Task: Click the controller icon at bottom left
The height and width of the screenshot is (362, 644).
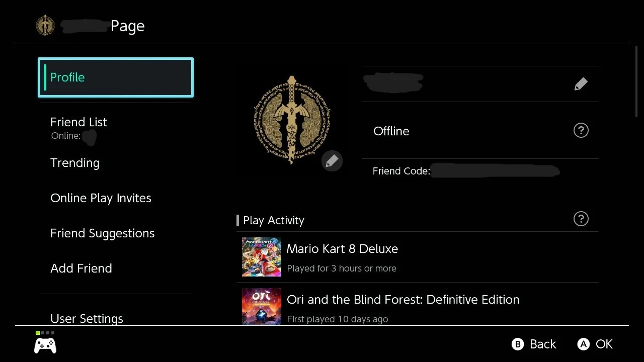Action: click(x=45, y=345)
